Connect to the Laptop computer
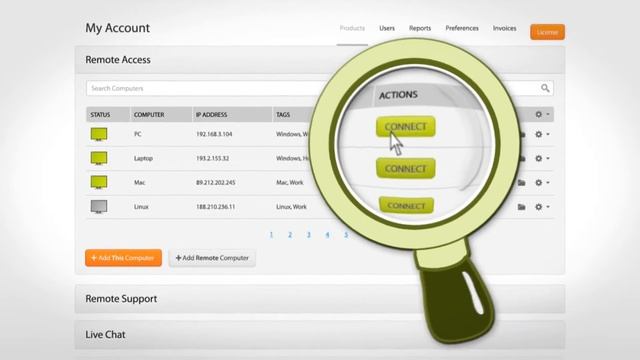This screenshot has height=360, width=640. (405, 168)
